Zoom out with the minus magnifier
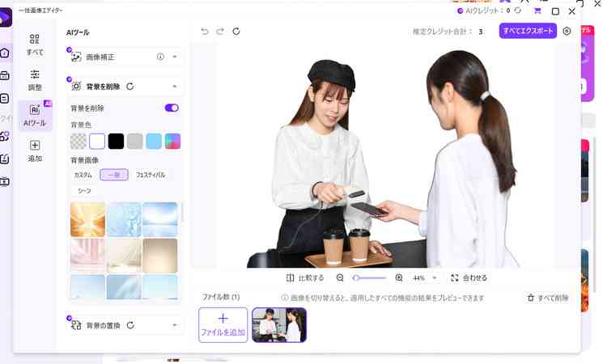The height and width of the screenshot is (364, 607). coord(340,277)
